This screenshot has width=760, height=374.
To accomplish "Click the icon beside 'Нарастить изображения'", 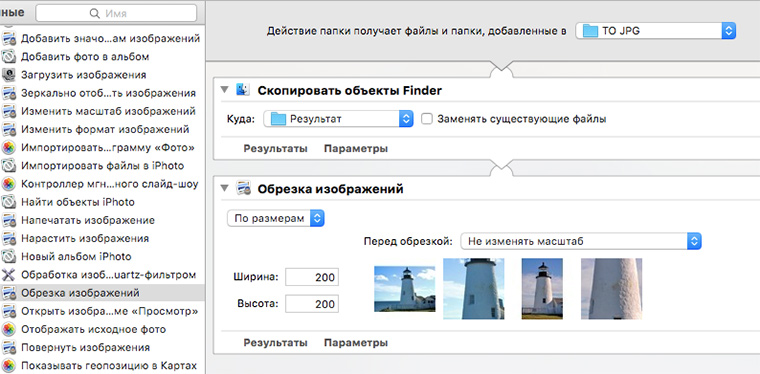I will (x=9, y=238).
